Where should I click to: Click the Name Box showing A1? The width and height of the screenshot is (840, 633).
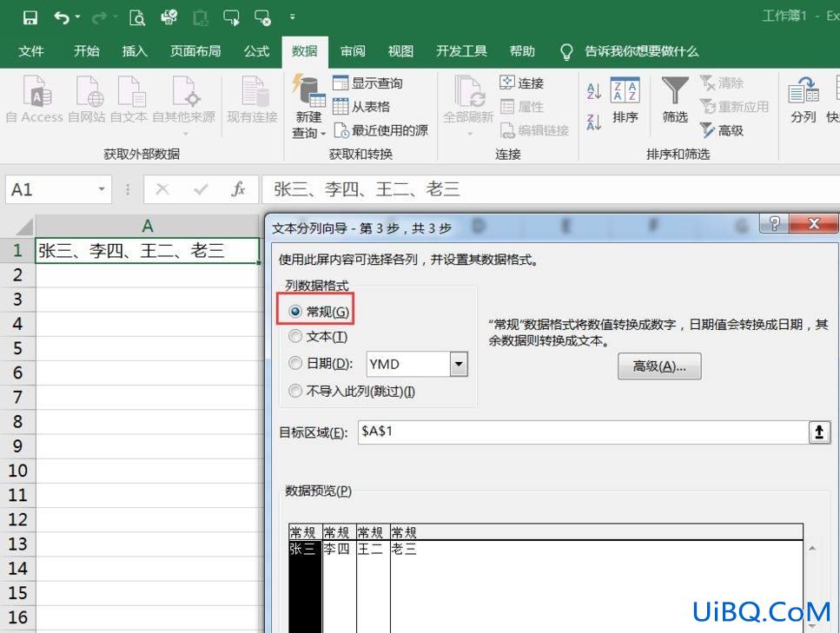pos(51,189)
